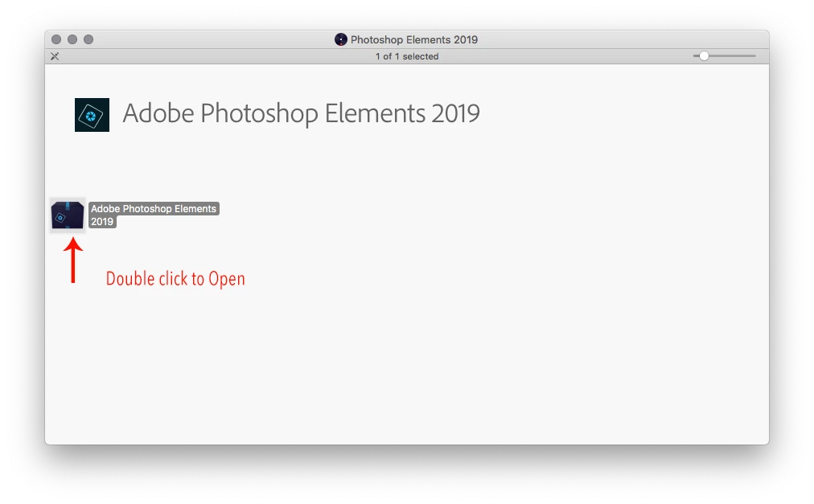This screenshot has width=814, height=504.
Task: Minimize the Photoshop Elements 2019 window
Action: pyautogui.click(x=72, y=39)
